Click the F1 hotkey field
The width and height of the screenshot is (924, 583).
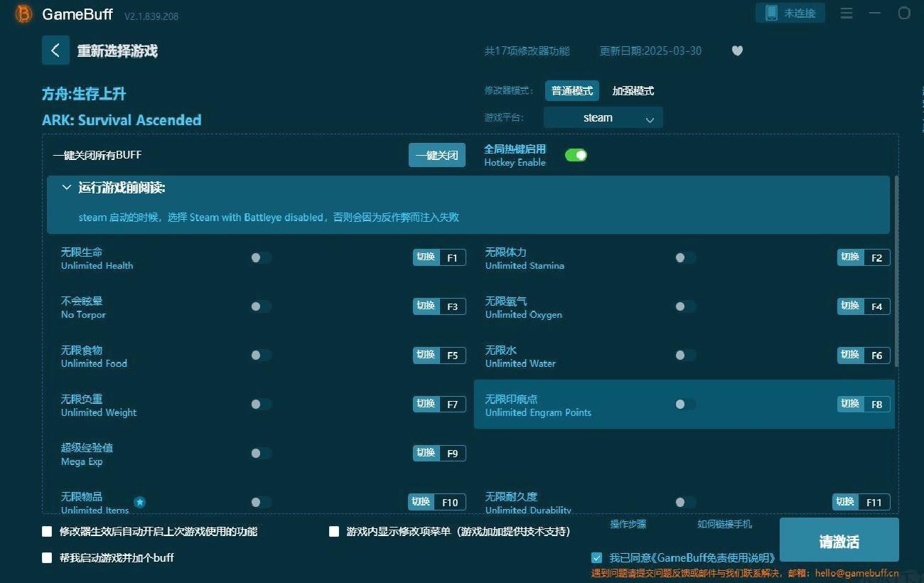453,257
